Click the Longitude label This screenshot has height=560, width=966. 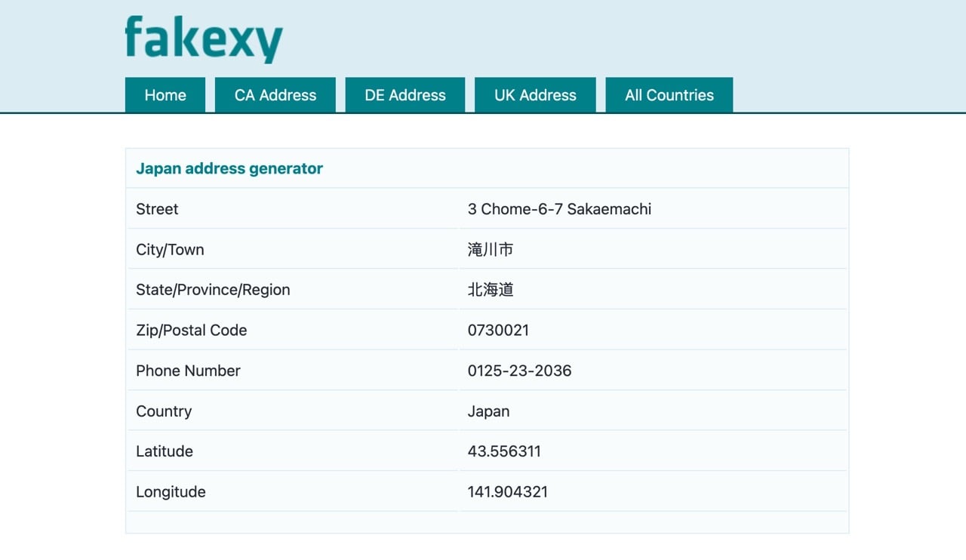click(171, 492)
